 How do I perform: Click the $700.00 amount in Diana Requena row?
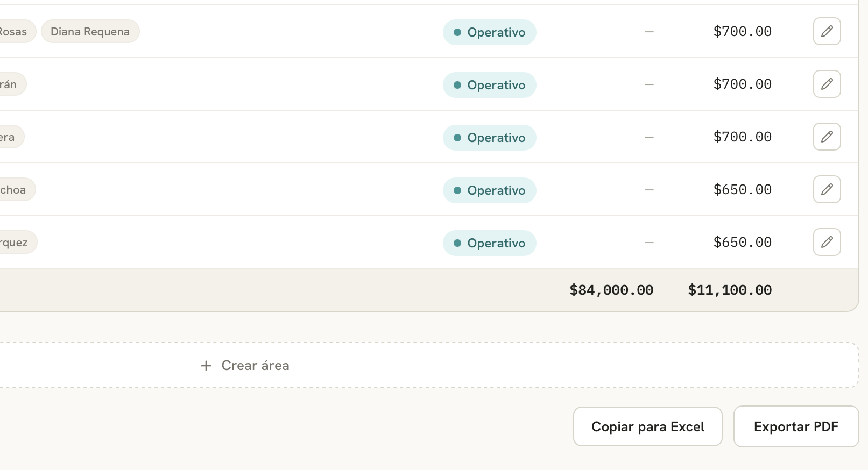coord(742,31)
